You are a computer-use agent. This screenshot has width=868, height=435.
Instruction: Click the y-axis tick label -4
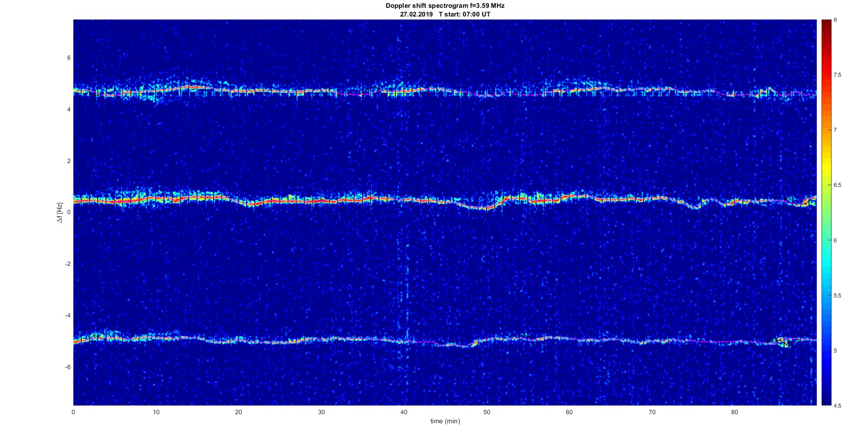coord(67,315)
